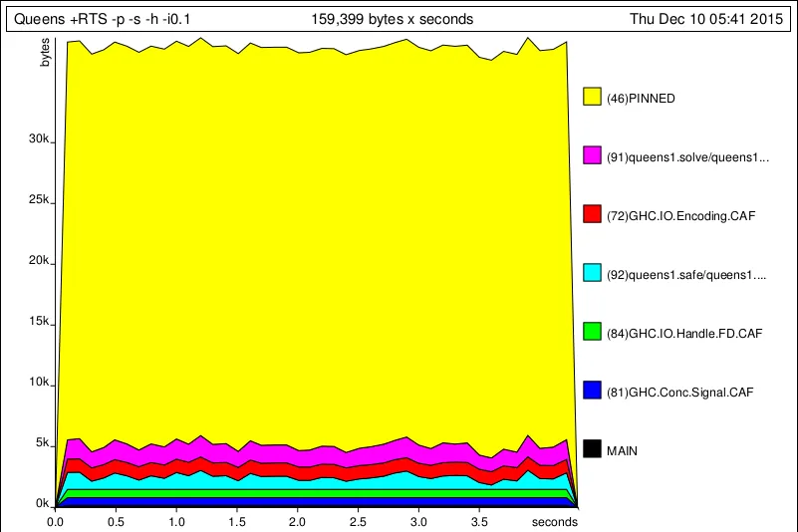This screenshot has height=532, width=798.
Task: Click the 'bytes' y-axis label
Action: click(45, 52)
